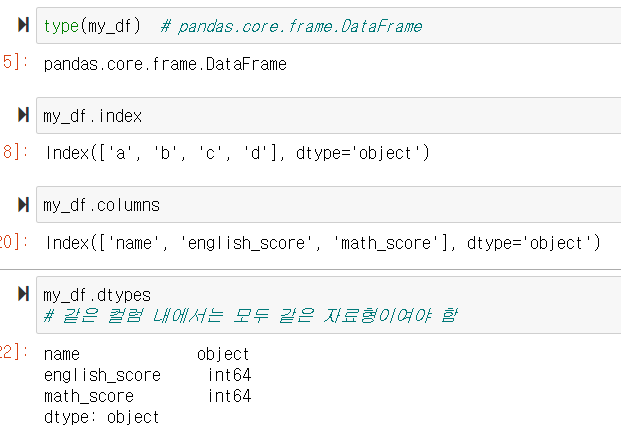Click the Index(['name', 'english_score', 'math_score']) output
The width and height of the screenshot is (621, 438).
323,243
